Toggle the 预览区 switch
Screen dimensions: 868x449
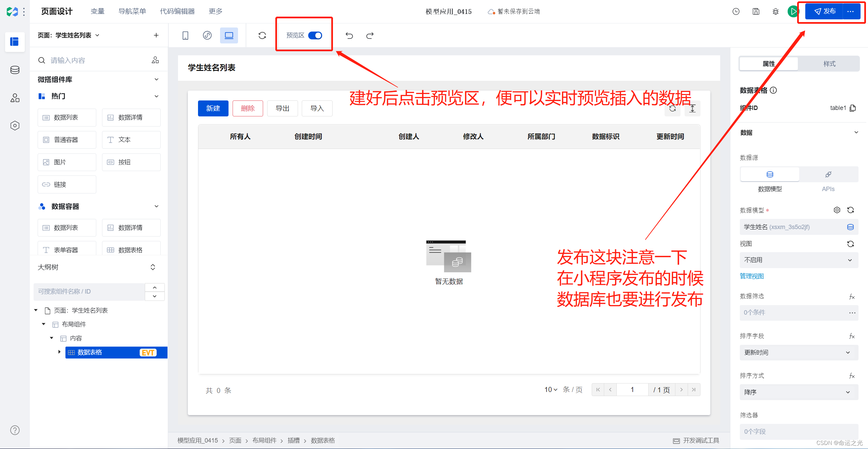(x=315, y=35)
